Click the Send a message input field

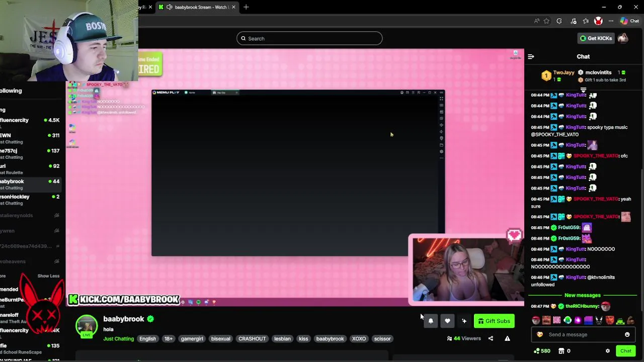[583, 334]
